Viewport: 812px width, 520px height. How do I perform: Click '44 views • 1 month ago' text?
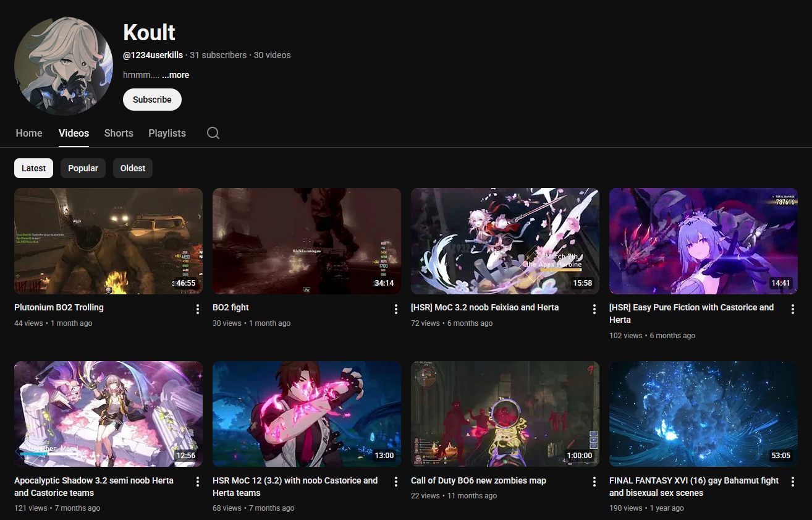coord(53,323)
